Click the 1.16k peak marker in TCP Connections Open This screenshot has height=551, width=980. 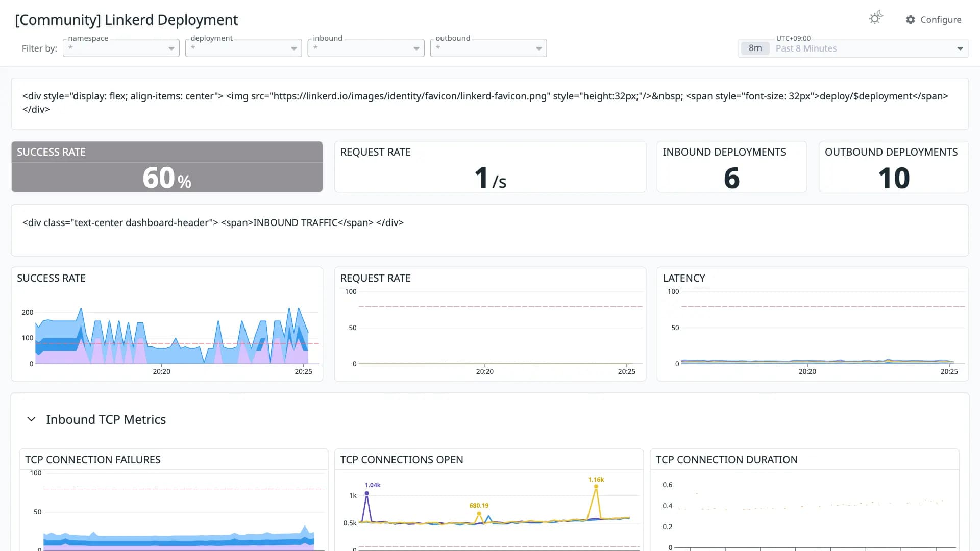click(x=596, y=486)
